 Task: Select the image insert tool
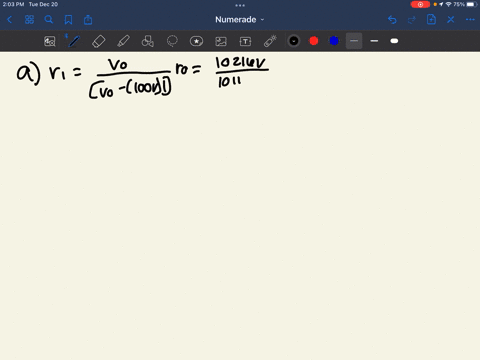pos(221,41)
